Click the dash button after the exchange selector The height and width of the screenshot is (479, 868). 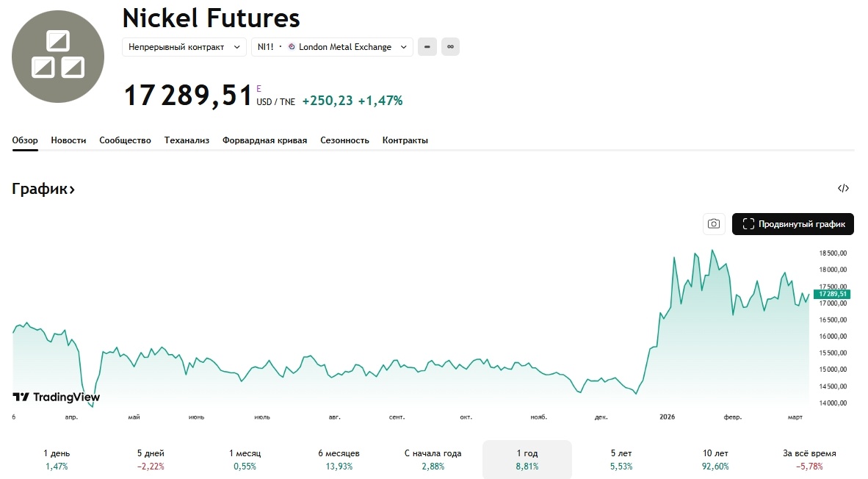pyautogui.click(x=427, y=47)
